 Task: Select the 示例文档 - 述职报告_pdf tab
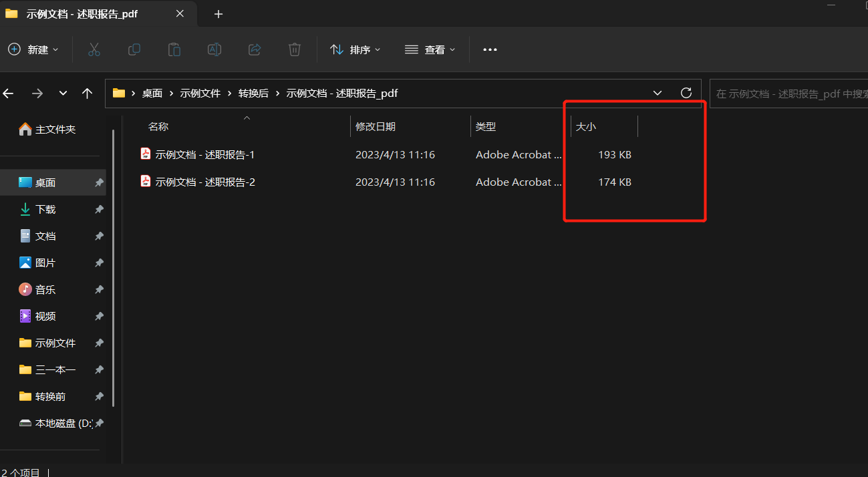(80, 13)
